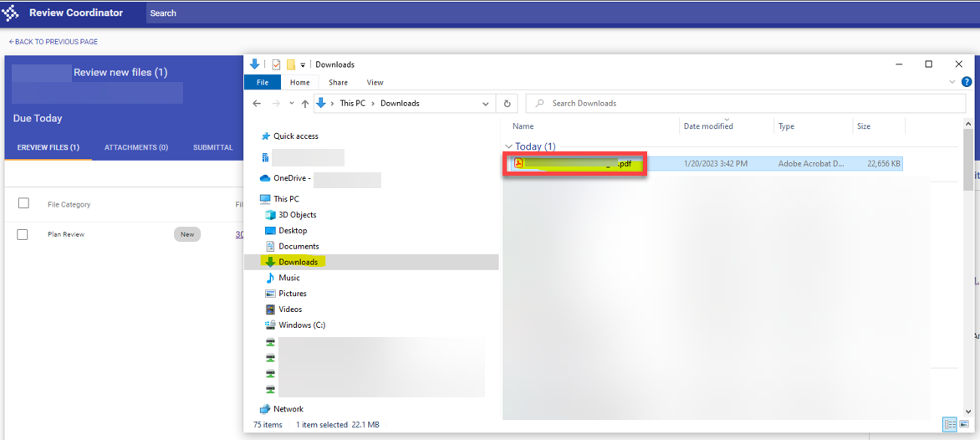Open the View ribbon tab
980x440 pixels.
pyautogui.click(x=375, y=82)
